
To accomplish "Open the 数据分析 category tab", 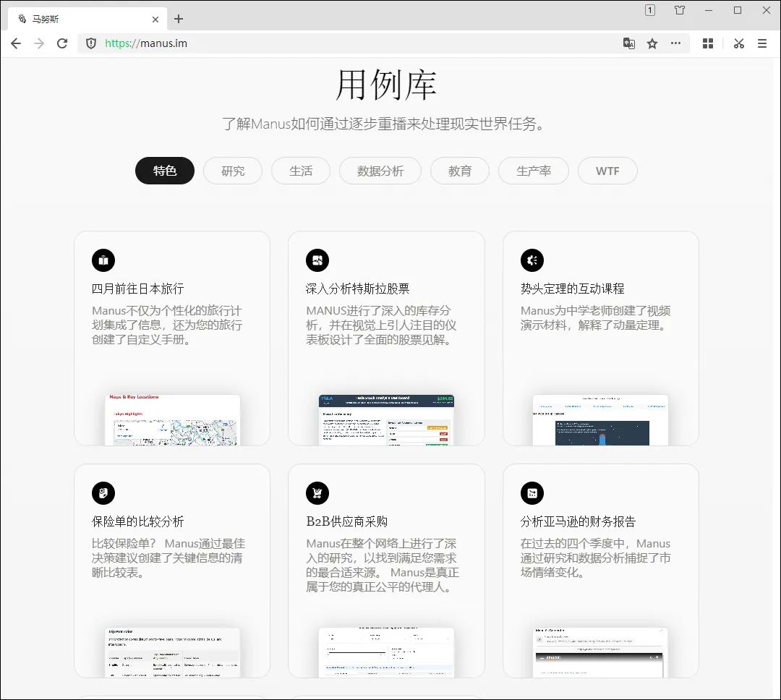I will 380,171.
